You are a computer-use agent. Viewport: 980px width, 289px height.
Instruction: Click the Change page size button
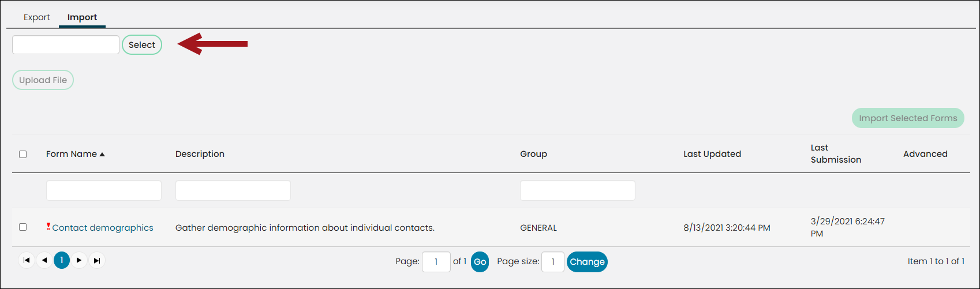[x=587, y=262]
